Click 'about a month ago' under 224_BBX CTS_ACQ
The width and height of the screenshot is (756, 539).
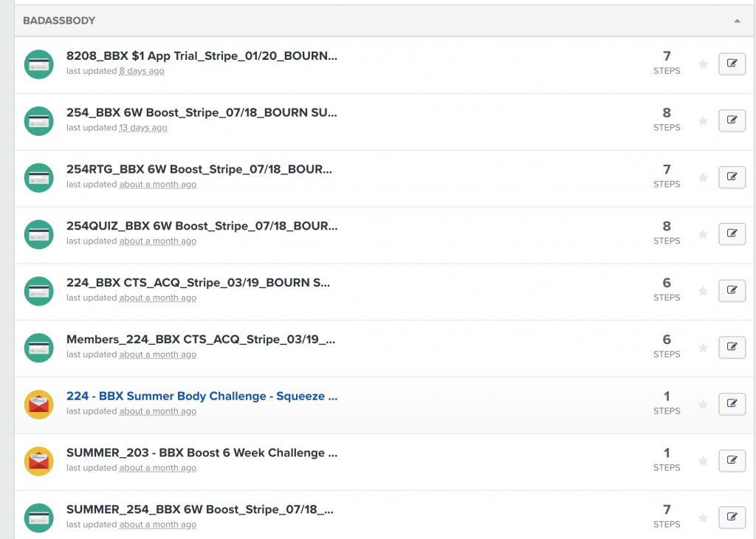tap(158, 298)
